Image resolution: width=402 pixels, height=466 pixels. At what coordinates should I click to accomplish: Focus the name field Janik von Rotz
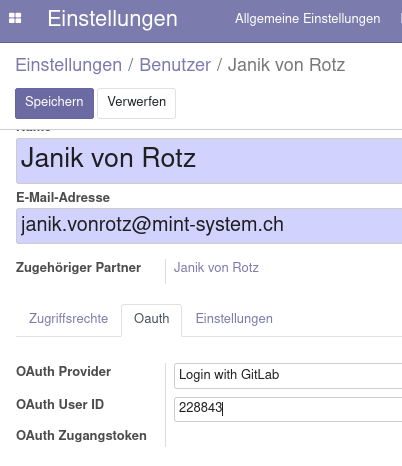pyautogui.click(x=209, y=161)
